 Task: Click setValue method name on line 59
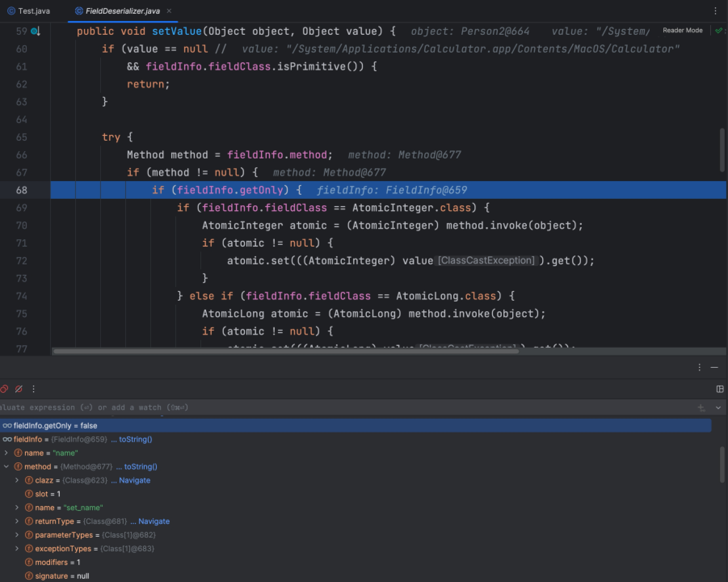[177, 31]
